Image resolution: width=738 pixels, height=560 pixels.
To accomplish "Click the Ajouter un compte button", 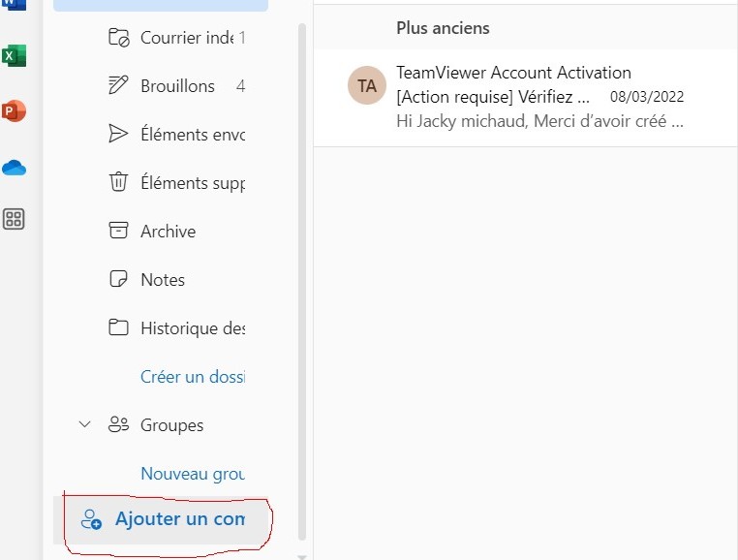I will point(165,519).
